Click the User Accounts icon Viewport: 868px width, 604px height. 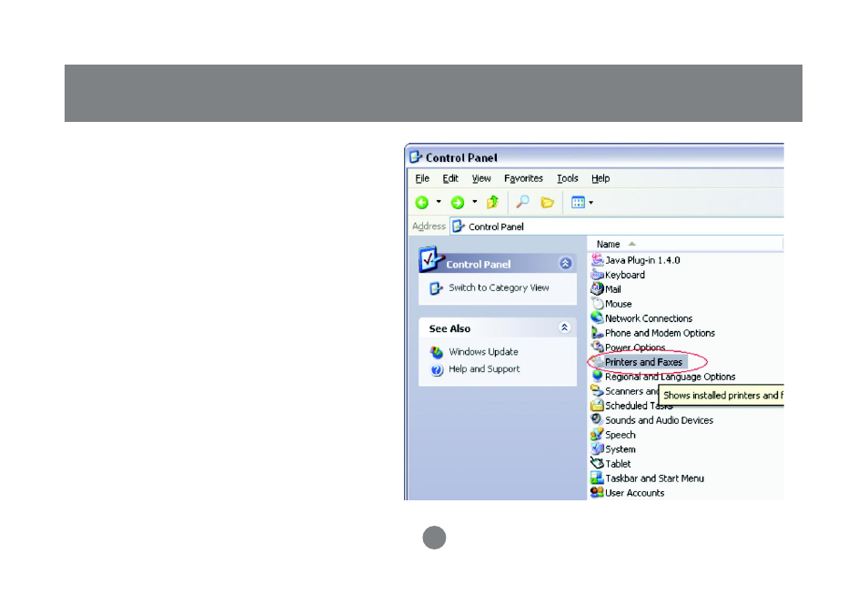click(x=597, y=492)
